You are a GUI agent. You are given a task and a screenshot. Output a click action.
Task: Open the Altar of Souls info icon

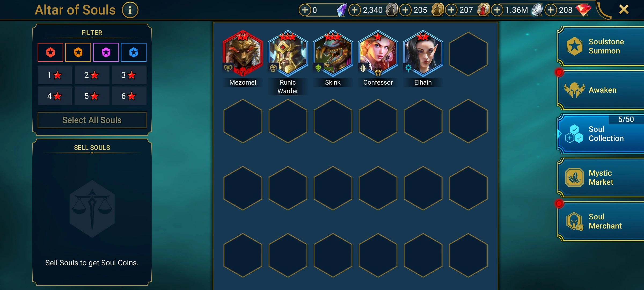pyautogui.click(x=130, y=10)
